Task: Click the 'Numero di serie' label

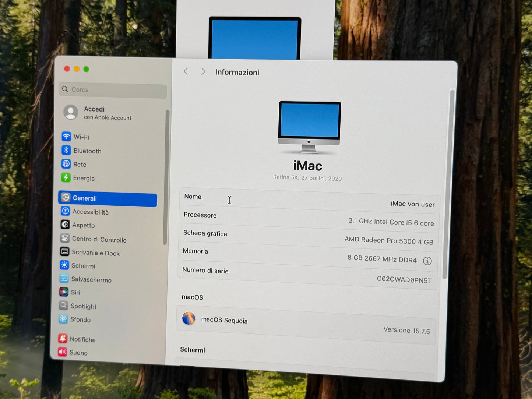Action: click(205, 270)
